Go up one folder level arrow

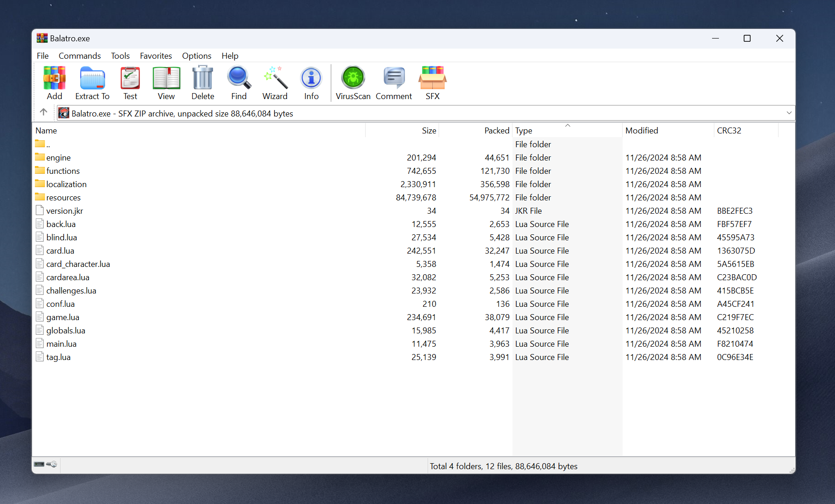(44, 112)
